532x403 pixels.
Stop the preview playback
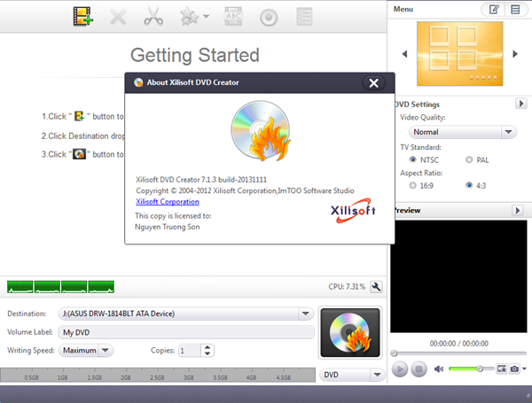[x=419, y=368]
